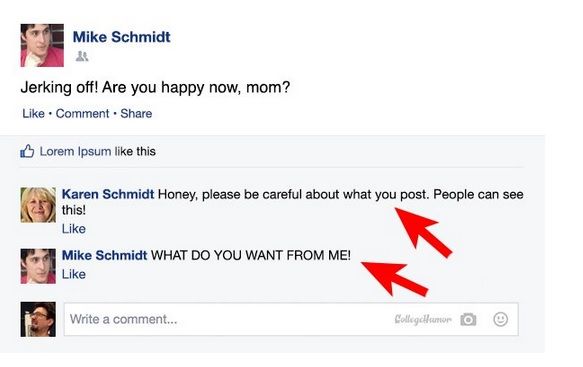583x367 pixels.
Task: Click Comment link under the post
Action: [x=83, y=113]
